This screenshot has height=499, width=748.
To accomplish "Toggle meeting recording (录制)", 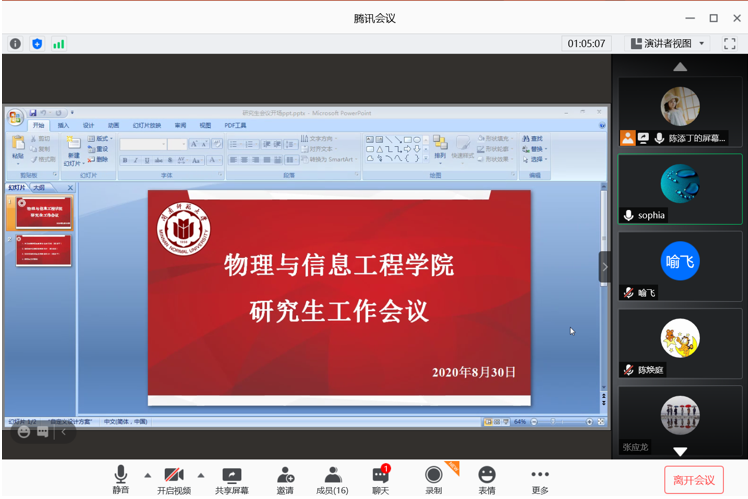I will click(433, 479).
